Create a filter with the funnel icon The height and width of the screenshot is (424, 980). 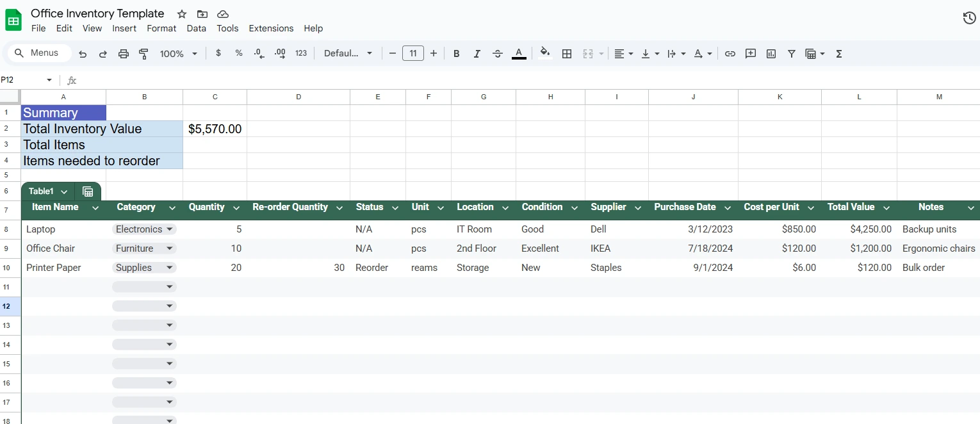791,54
